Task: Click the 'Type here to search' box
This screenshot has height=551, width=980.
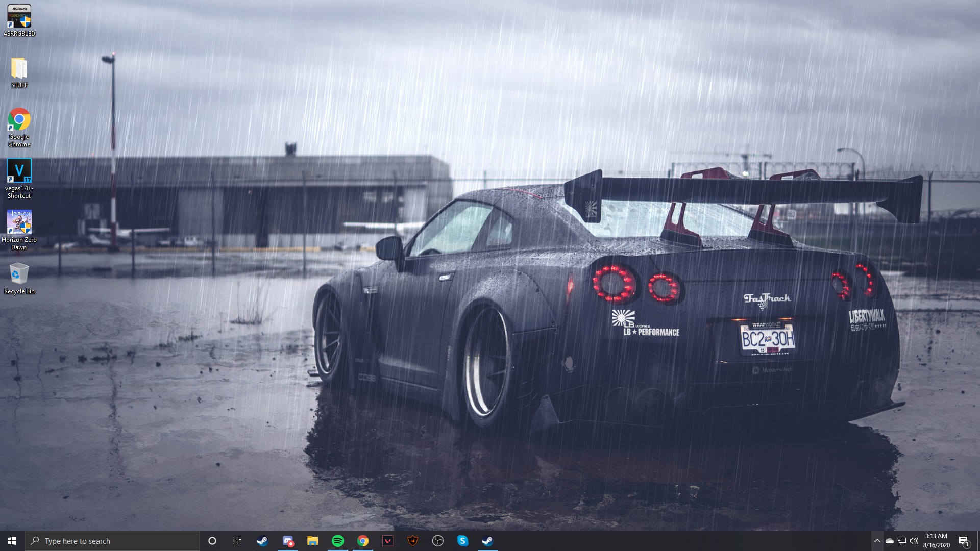Action: 112,541
